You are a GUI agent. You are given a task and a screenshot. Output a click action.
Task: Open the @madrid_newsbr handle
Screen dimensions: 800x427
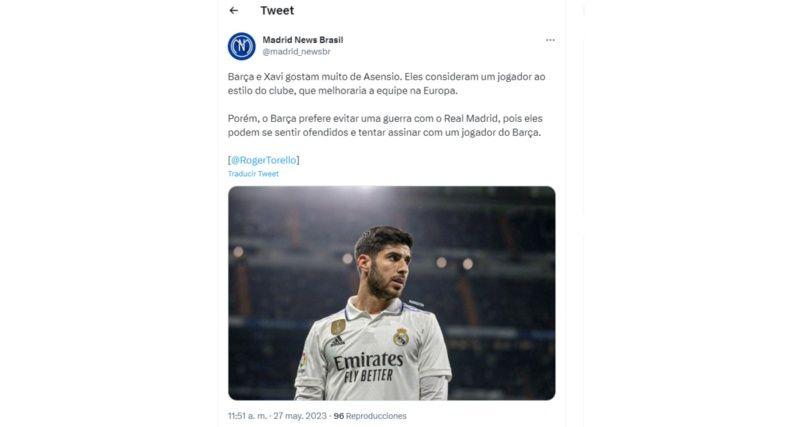tap(296, 52)
